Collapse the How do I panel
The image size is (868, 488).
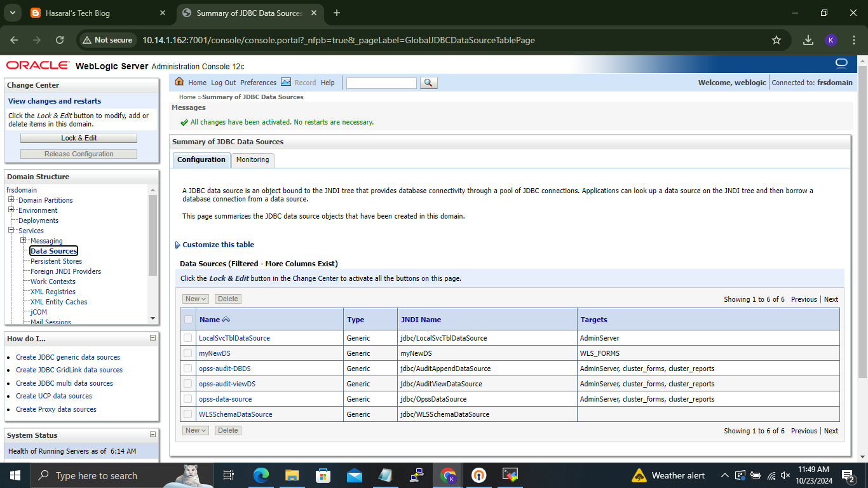(153, 338)
